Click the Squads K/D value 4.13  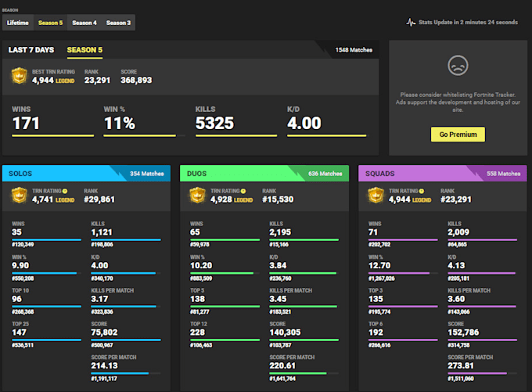coord(456,265)
